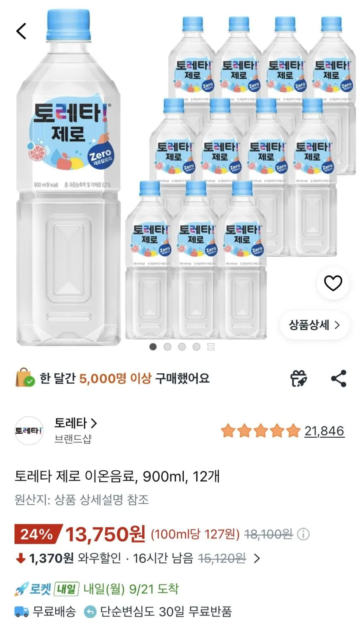Open the image list icon after dots
Screen dimensions: 364x634
tap(211, 346)
